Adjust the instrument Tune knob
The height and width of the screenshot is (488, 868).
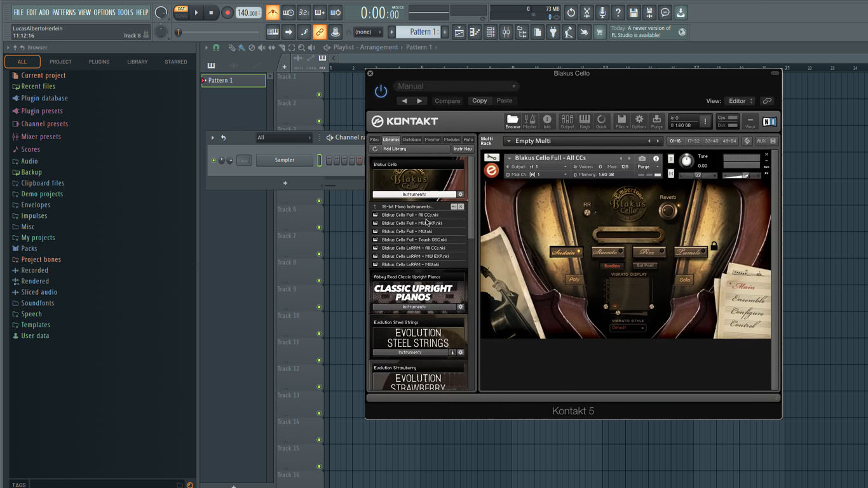coord(686,161)
